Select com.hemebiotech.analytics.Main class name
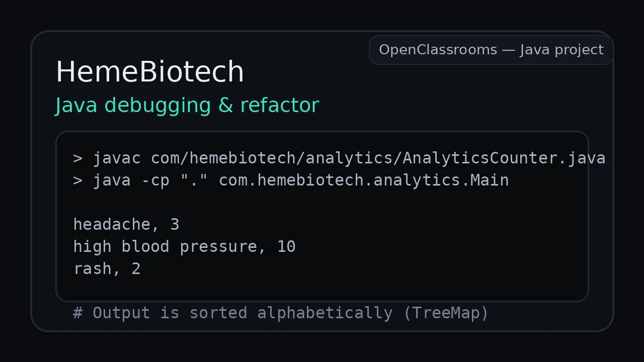The height and width of the screenshot is (362, 644). [x=363, y=180]
